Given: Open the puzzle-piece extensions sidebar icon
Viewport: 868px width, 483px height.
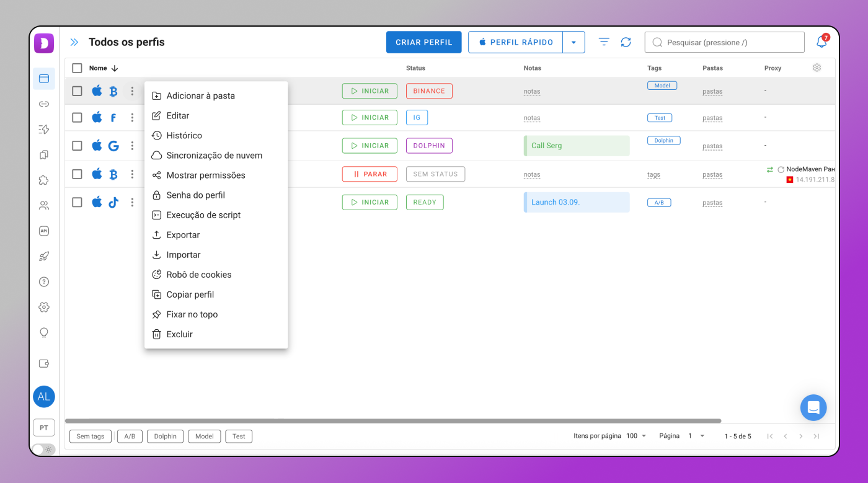Looking at the screenshot, I should tap(44, 180).
